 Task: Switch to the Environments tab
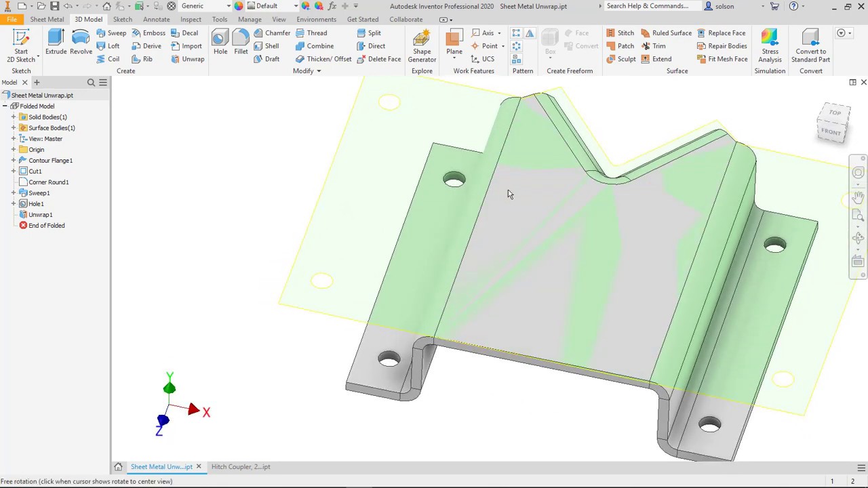316,20
